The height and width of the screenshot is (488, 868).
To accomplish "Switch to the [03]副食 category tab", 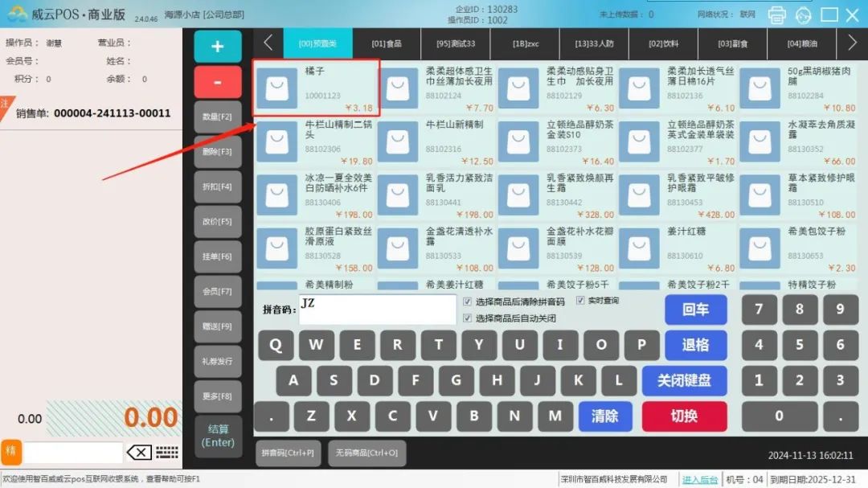I will [732, 43].
